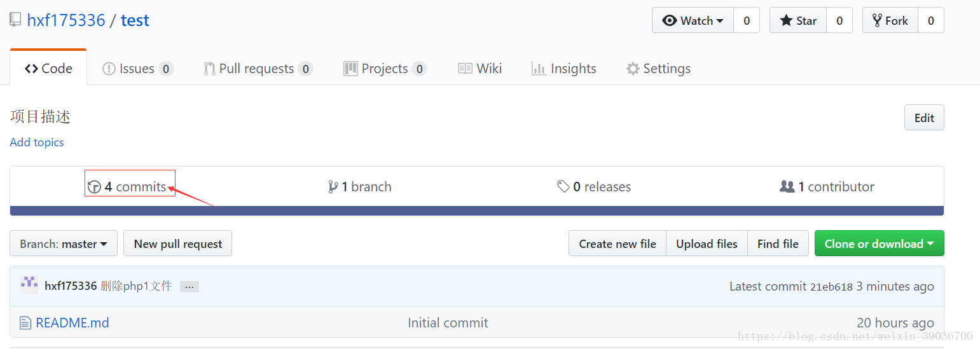Click Upload files button

(x=707, y=243)
